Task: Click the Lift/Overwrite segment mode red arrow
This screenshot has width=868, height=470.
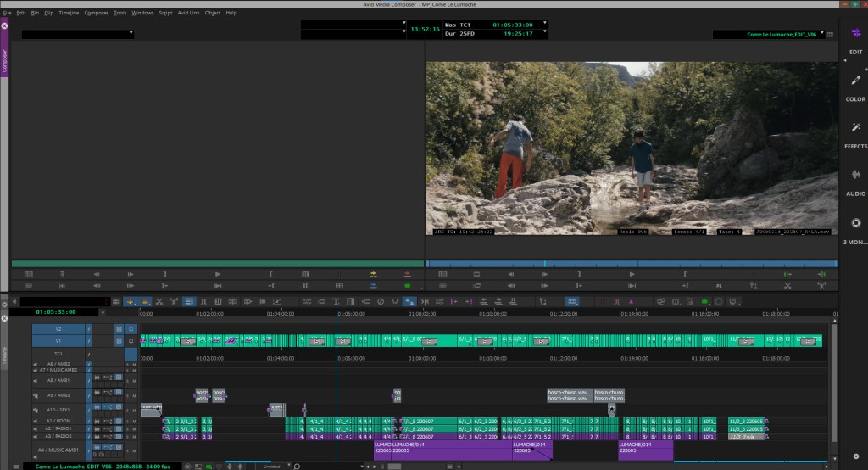Action: (130, 301)
